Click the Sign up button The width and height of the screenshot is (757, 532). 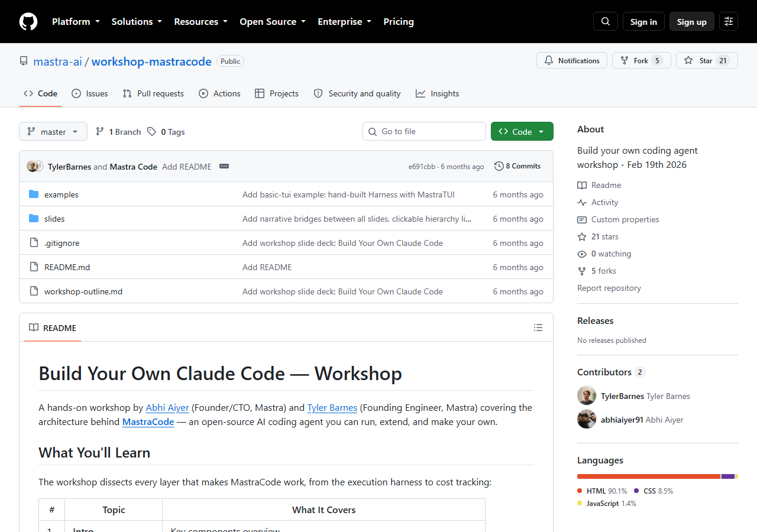pyautogui.click(x=692, y=22)
